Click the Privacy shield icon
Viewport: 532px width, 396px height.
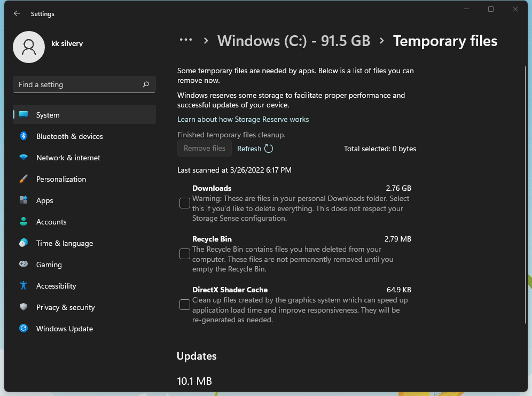pyautogui.click(x=24, y=307)
